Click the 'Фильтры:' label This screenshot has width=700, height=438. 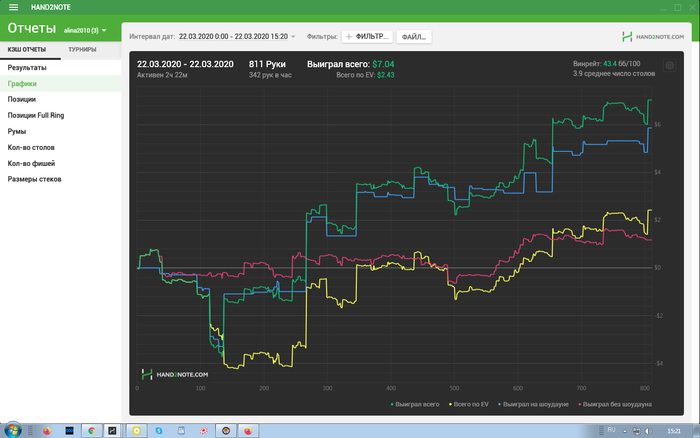322,37
